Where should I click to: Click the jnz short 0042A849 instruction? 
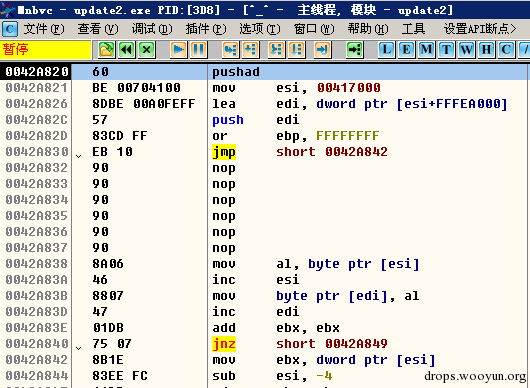[299, 344]
